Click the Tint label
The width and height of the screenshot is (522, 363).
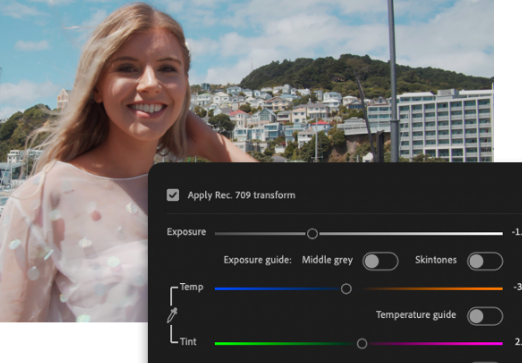click(x=188, y=342)
